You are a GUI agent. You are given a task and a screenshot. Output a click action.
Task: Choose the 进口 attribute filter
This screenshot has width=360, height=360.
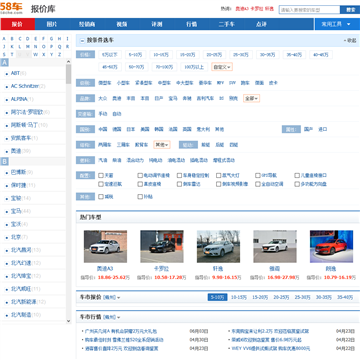point(323,129)
